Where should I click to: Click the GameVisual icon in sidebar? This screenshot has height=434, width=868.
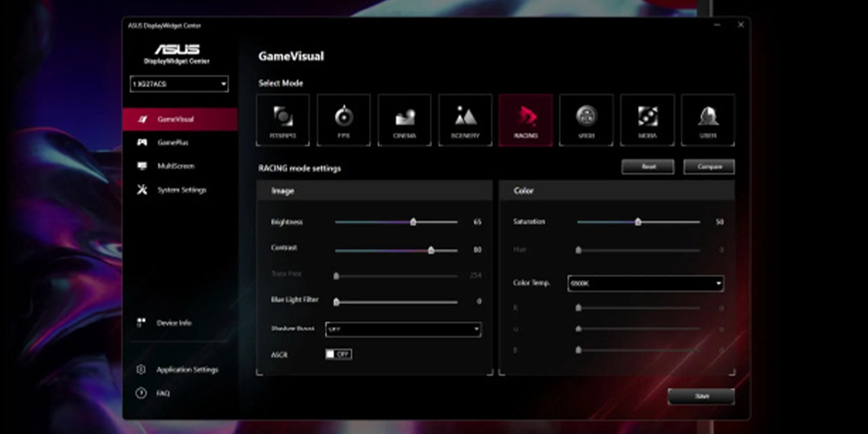(141, 119)
